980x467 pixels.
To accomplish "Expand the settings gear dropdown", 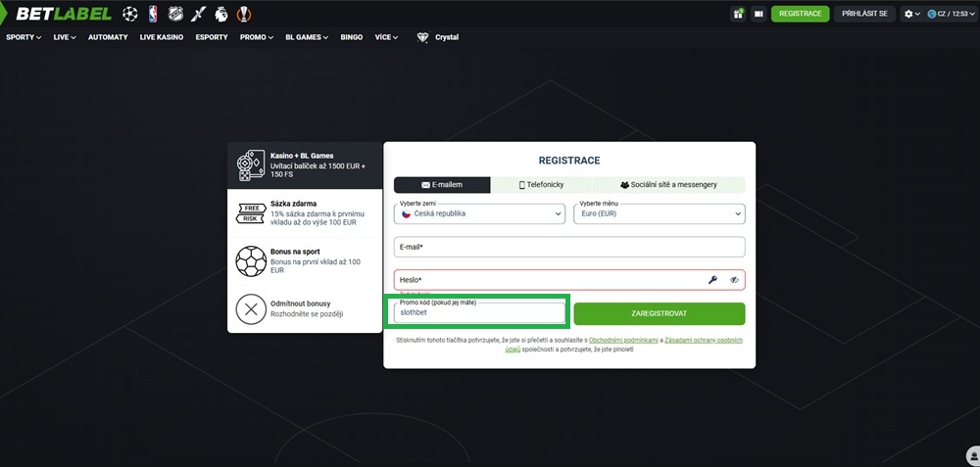I will pos(911,14).
